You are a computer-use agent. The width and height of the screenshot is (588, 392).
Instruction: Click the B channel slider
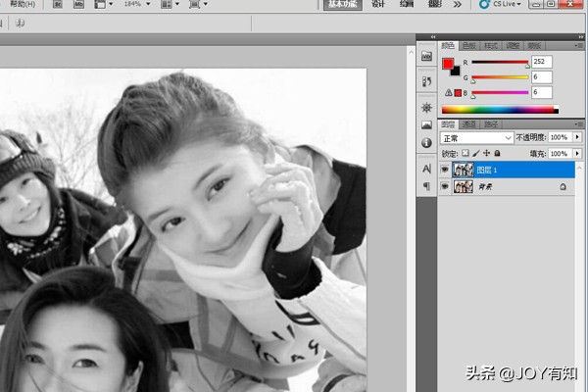[500, 93]
